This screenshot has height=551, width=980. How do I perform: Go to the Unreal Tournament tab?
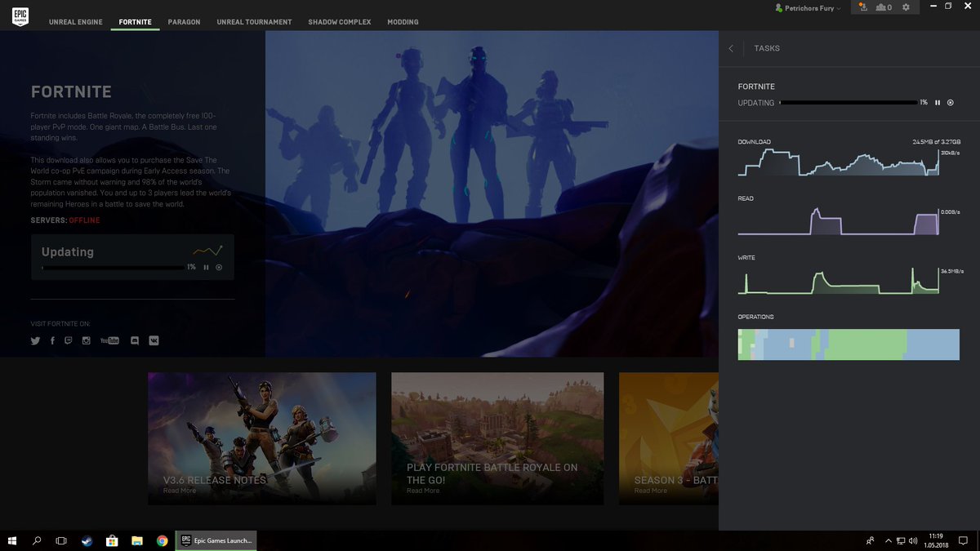coord(254,22)
